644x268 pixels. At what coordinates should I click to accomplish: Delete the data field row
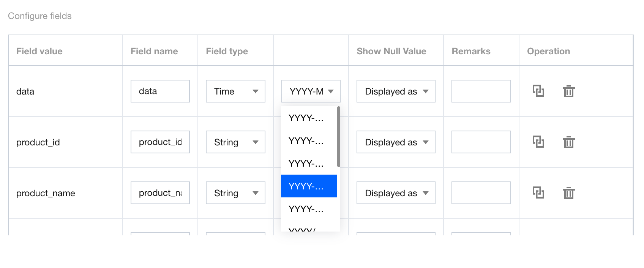point(568,91)
